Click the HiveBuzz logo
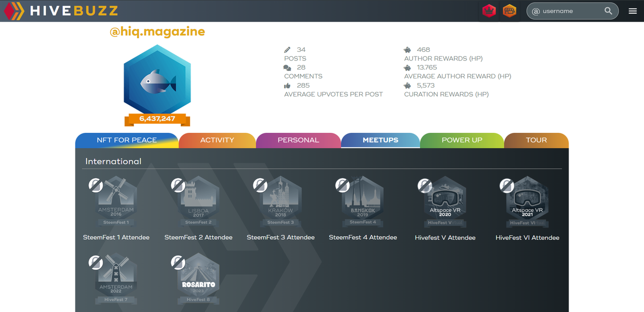The image size is (644, 312). [x=61, y=11]
